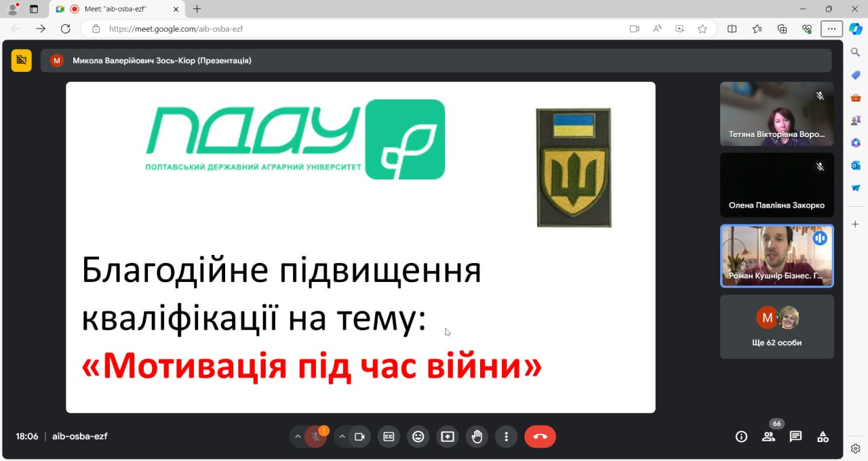Select Роман Кушнір speaking participant tile
868x461 pixels.
(776, 256)
